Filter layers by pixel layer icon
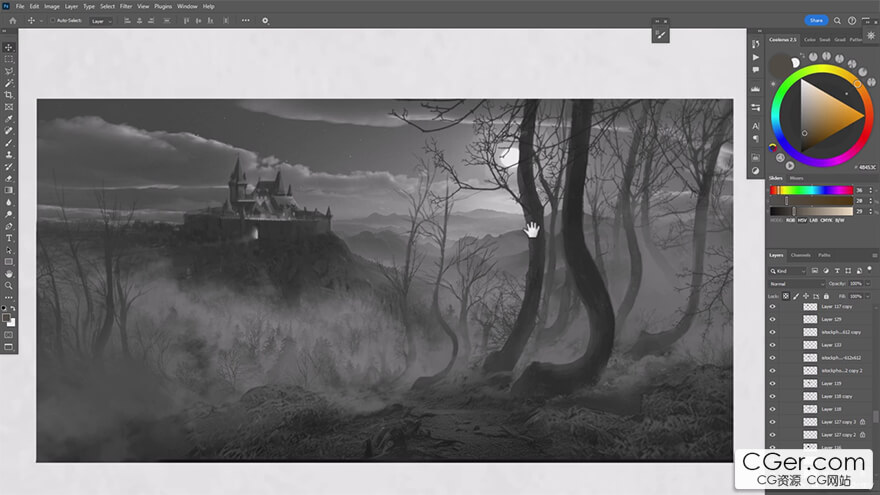The width and height of the screenshot is (880, 495). tap(815, 271)
